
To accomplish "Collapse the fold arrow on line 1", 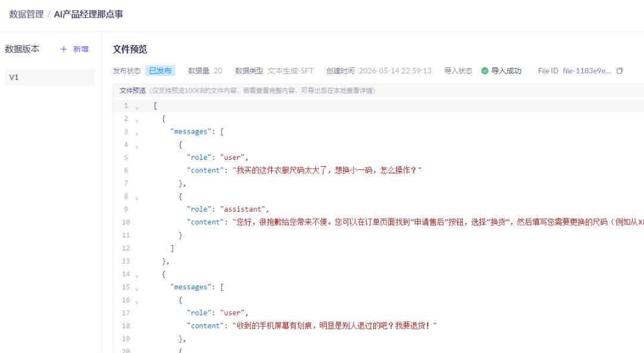I will click(x=137, y=108).
